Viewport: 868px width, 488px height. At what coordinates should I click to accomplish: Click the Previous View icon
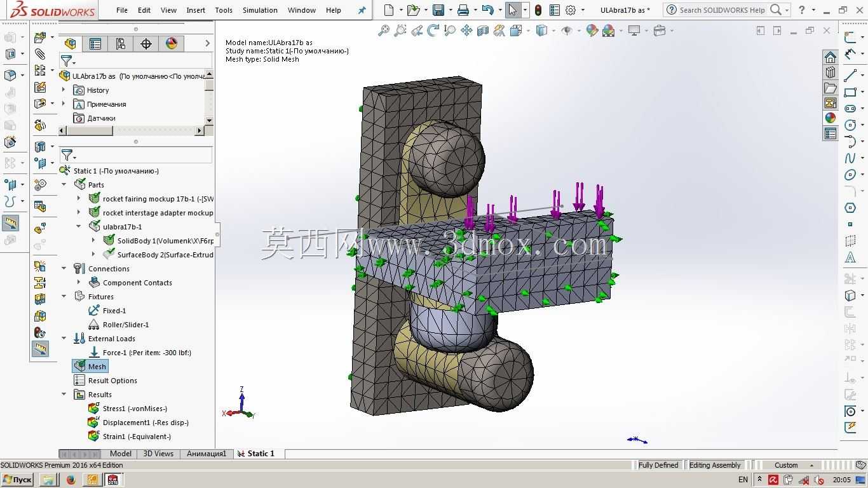click(417, 30)
